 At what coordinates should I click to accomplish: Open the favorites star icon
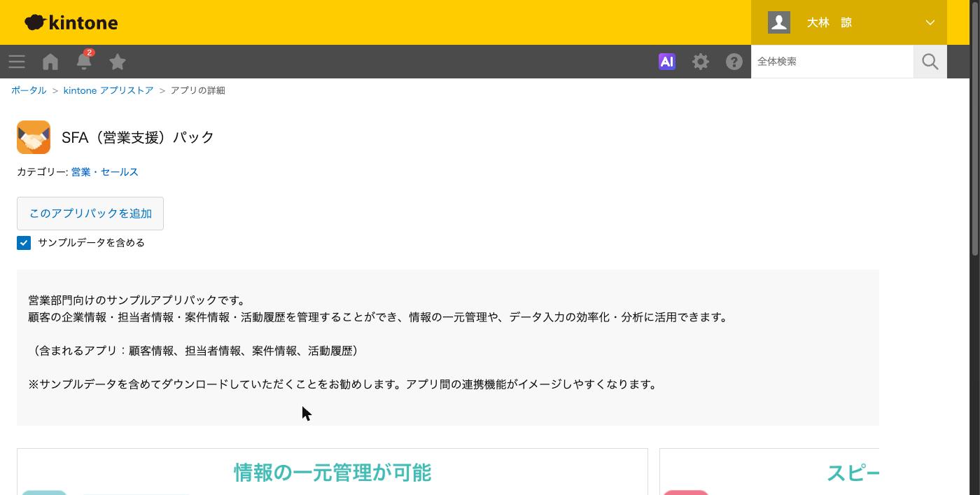(118, 62)
